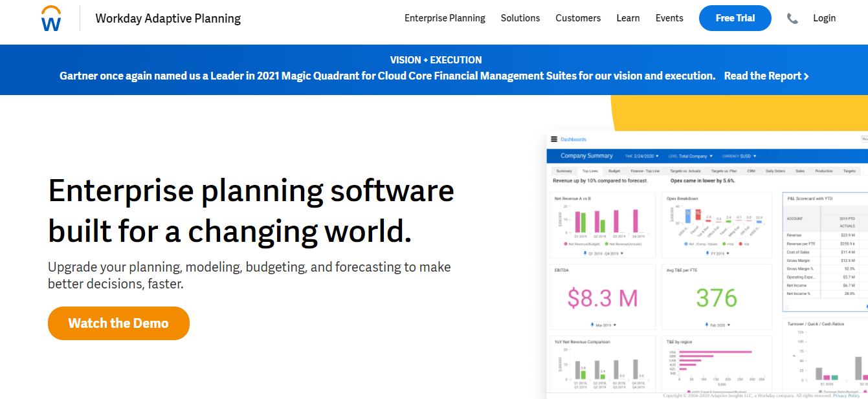Click the Net Revenue A vs B chart title
This screenshot has height=399, width=868.
tap(572, 199)
